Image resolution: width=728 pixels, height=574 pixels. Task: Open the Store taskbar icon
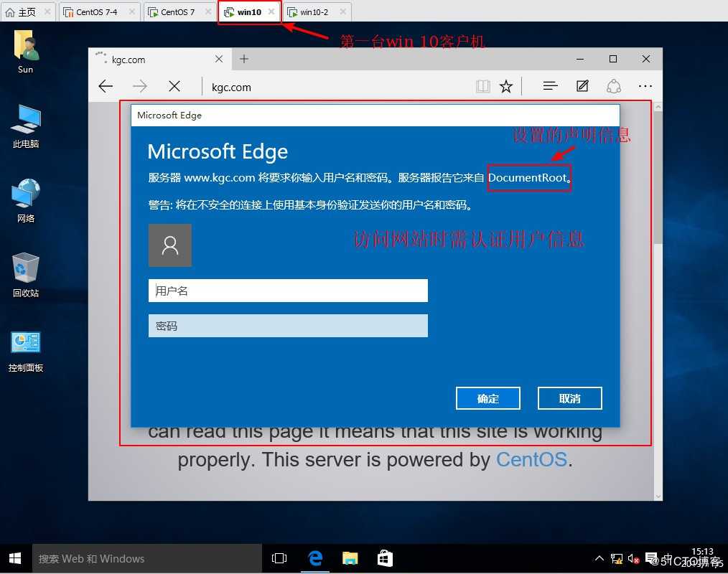385,558
